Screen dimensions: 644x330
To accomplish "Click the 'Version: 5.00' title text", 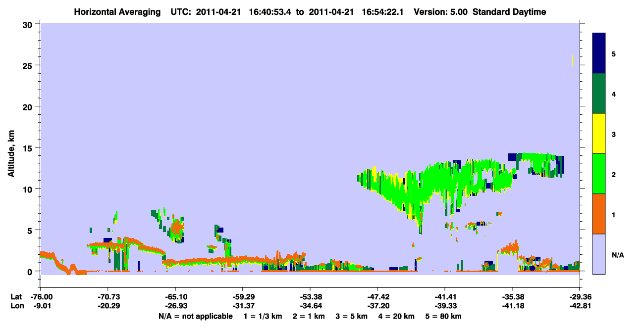I will point(441,12).
